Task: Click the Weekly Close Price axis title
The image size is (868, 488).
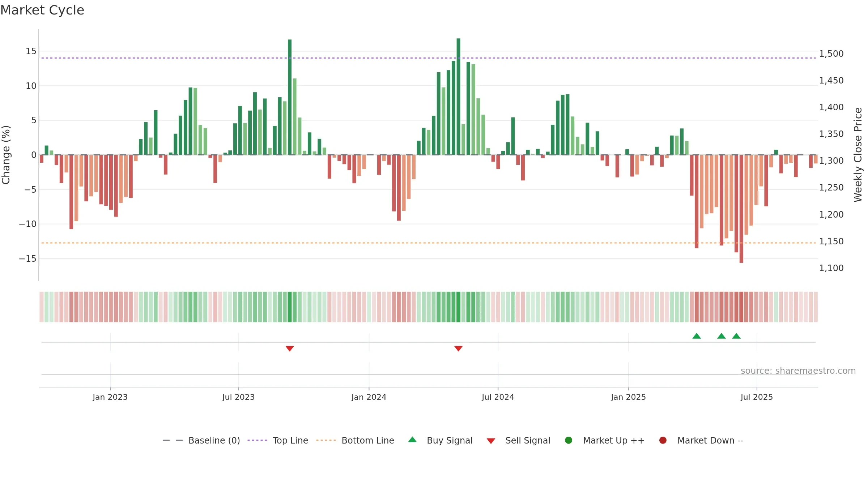Action: tap(858, 155)
